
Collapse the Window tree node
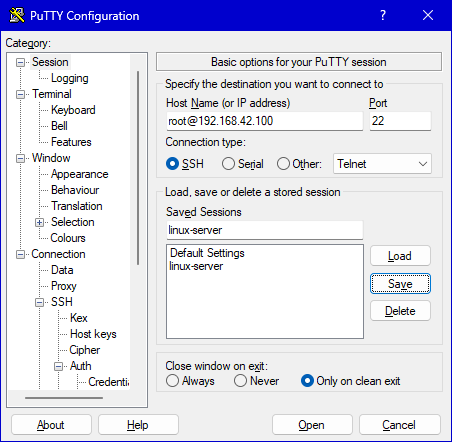(20, 158)
